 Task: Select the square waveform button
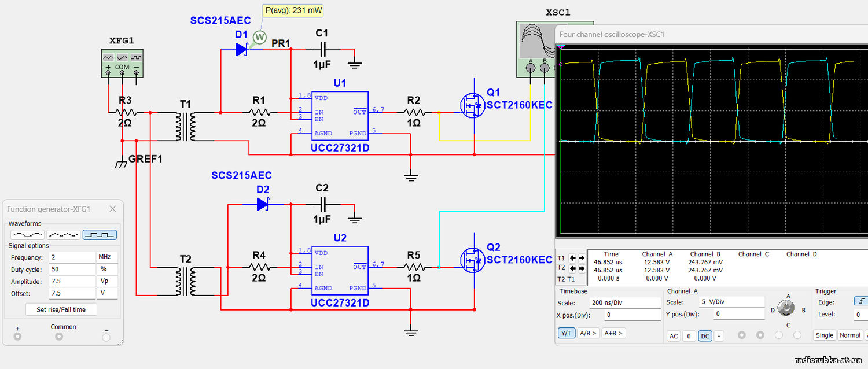pyautogui.click(x=100, y=235)
